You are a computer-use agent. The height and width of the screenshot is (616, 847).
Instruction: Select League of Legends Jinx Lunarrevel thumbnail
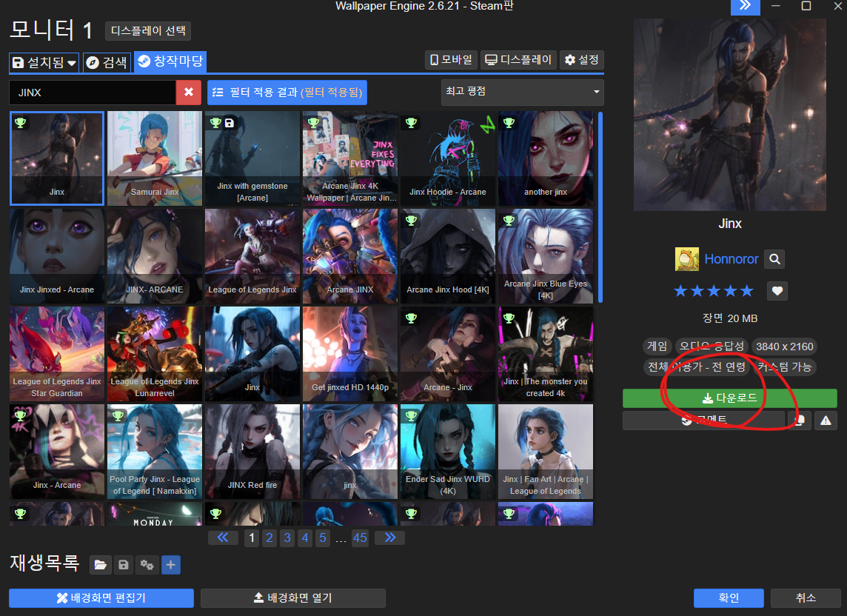(x=155, y=354)
